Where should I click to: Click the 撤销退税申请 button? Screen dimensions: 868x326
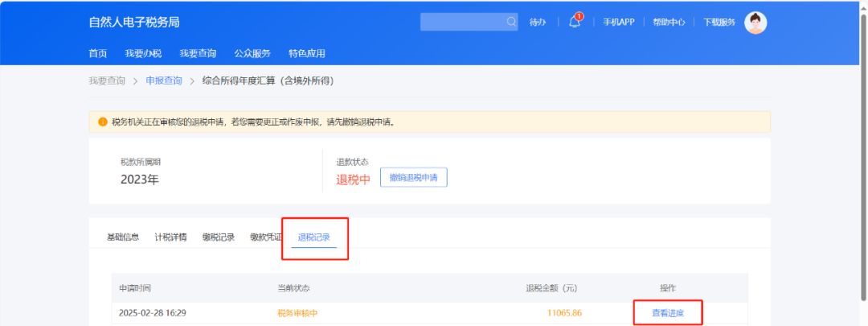414,177
